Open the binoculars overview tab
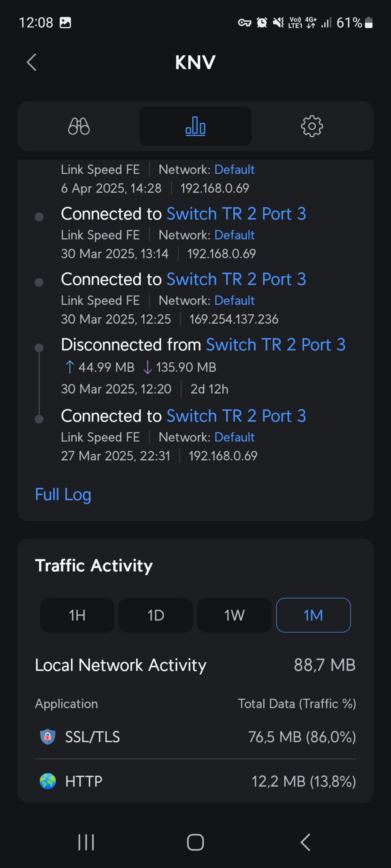This screenshot has height=868, width=391. [79, 126]
